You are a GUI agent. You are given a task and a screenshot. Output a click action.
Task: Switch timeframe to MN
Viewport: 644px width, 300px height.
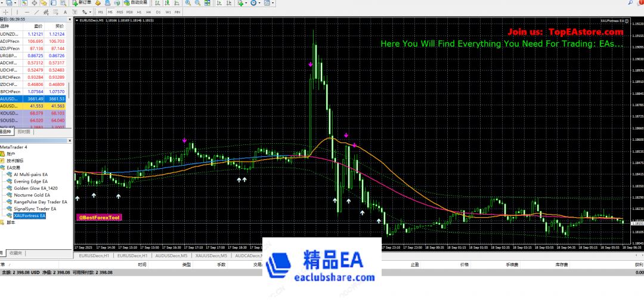pos(178,13)
